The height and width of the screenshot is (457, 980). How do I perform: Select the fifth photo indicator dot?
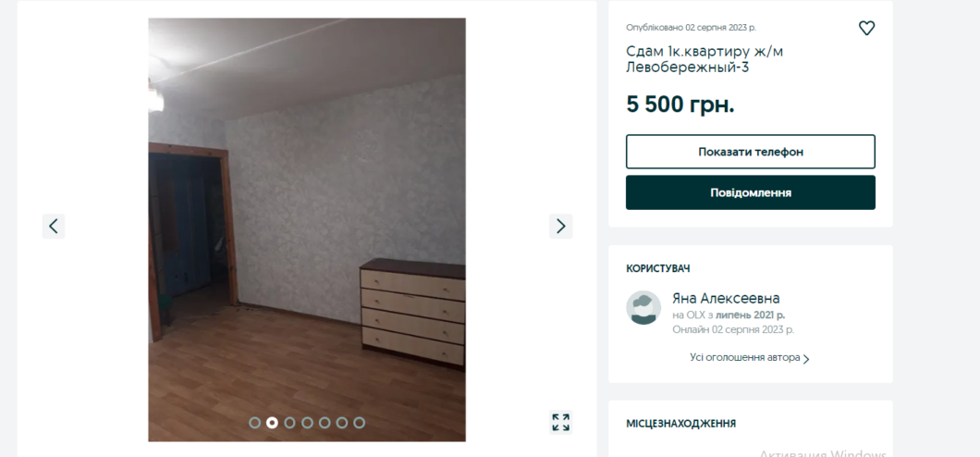(325, 423)
